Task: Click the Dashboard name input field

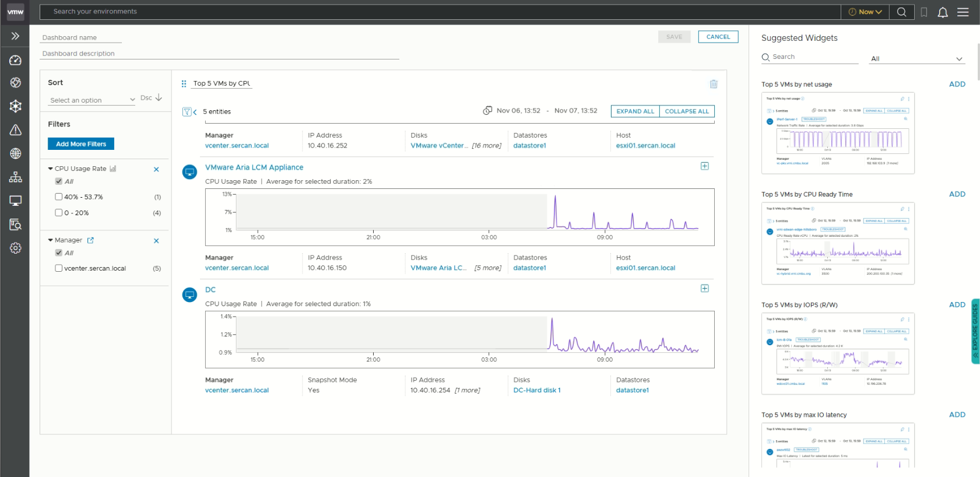Action: [x=81, y=37]
